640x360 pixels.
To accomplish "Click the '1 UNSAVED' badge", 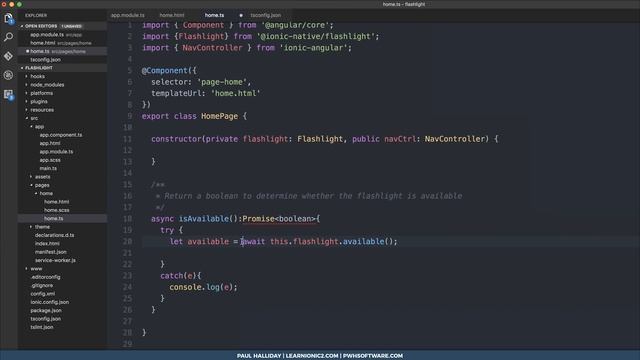I will (x=71, y=26).
